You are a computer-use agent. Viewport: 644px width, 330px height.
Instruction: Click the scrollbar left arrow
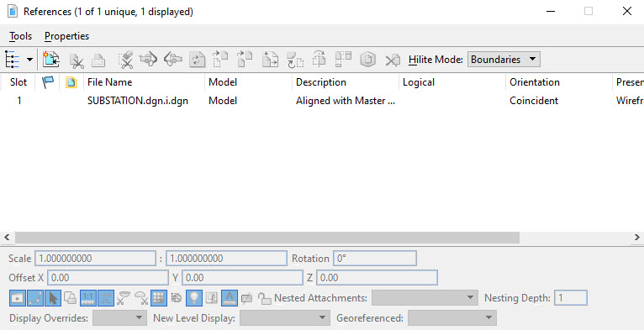click(x=7, y=238)
